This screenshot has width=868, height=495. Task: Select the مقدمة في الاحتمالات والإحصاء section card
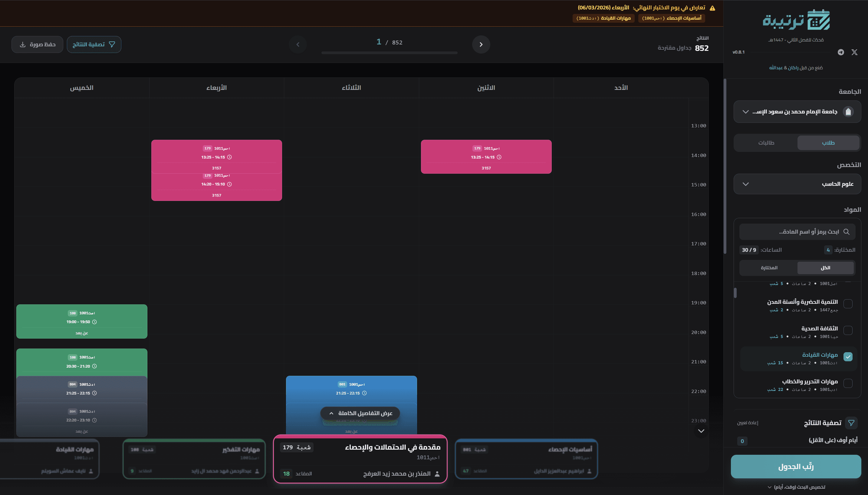click(x=360, y=459)
